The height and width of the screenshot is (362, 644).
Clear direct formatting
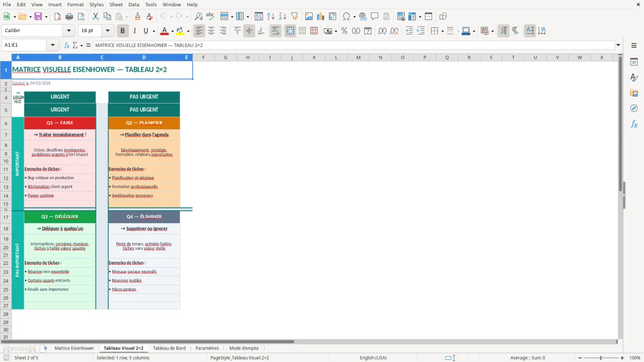coord(149,17)
